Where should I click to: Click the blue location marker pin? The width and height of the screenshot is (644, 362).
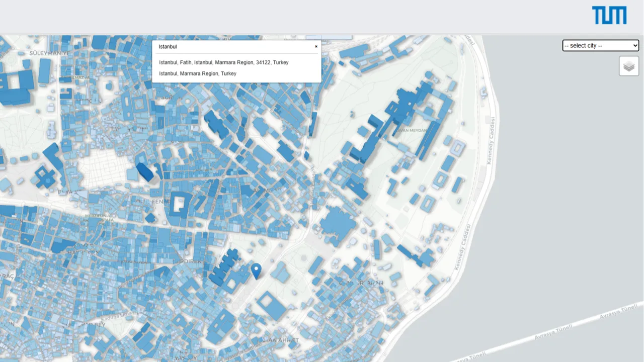coord(256,270)
